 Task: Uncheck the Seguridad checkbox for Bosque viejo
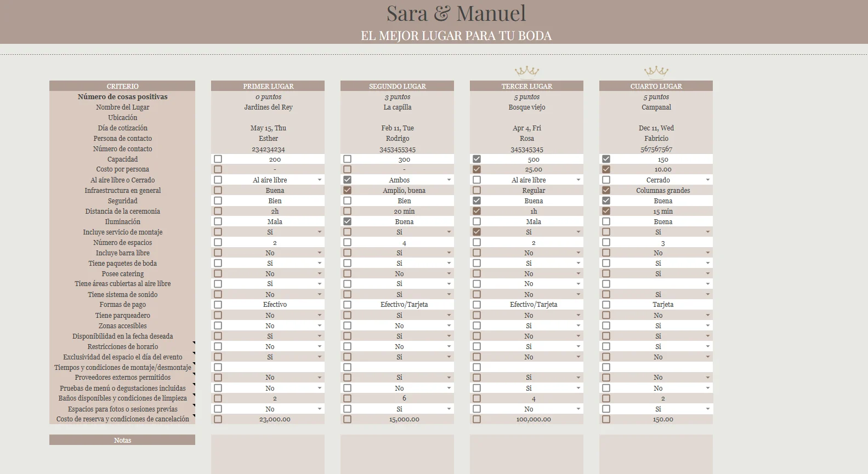tap(476, 201)
